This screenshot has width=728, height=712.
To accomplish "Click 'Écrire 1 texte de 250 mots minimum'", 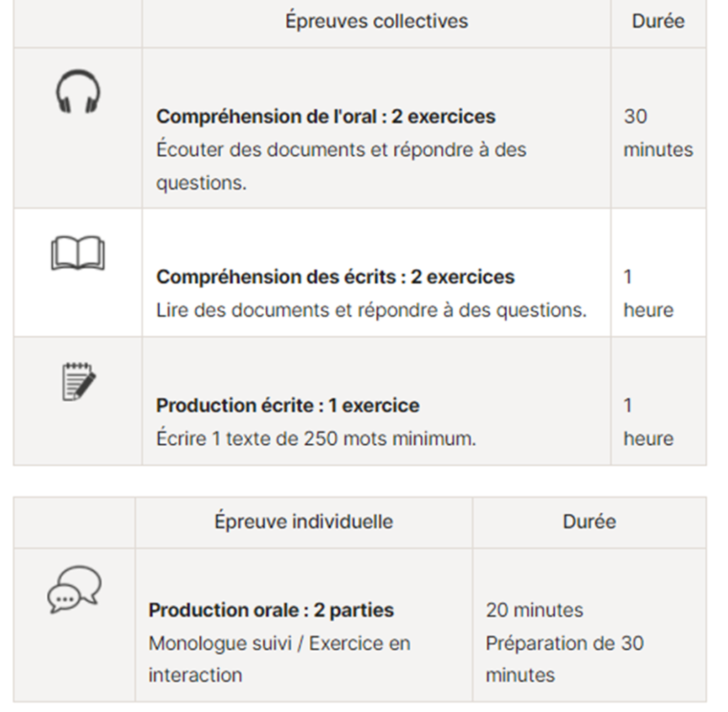I will pyautogui.click(x=316, y=438).
